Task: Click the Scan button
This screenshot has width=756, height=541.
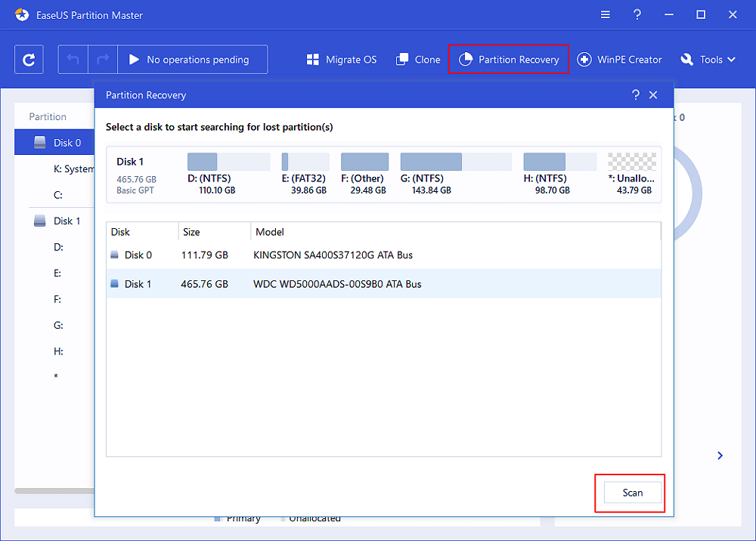Action: click(x=633, y=493)
